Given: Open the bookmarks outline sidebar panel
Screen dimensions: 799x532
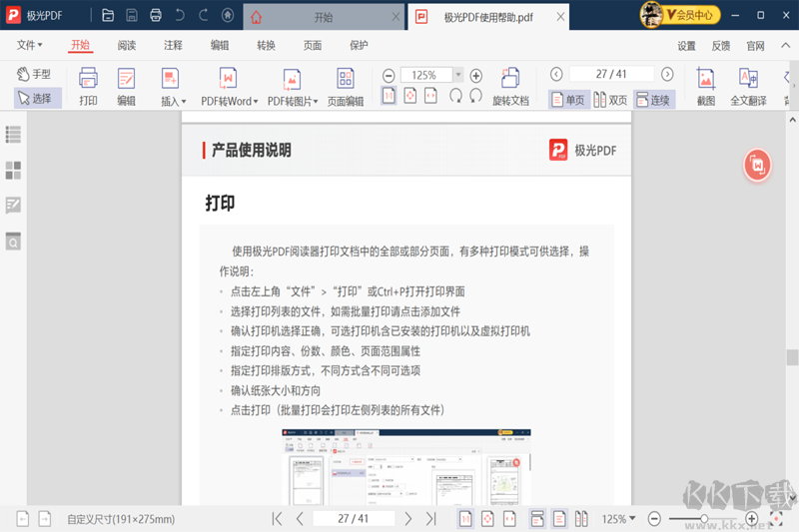Looking at the screenshot, I should 13,135.
